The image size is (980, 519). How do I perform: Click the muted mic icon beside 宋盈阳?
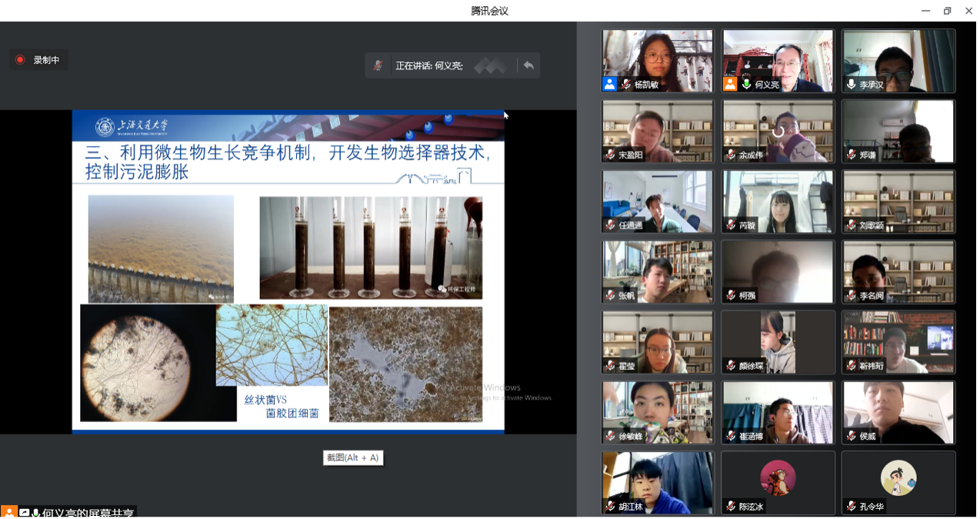coord(610,155)
